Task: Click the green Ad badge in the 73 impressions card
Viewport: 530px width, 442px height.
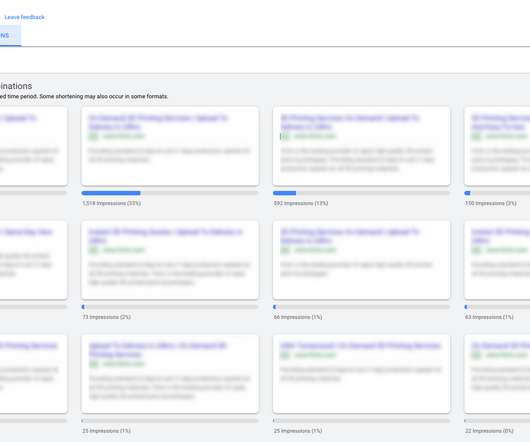Action: pos(93,250)
